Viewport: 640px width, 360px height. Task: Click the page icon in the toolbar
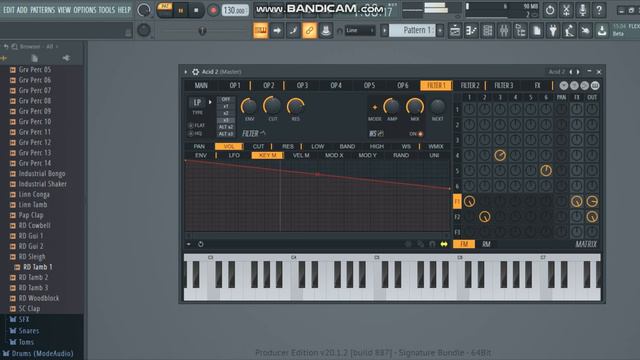537,30
